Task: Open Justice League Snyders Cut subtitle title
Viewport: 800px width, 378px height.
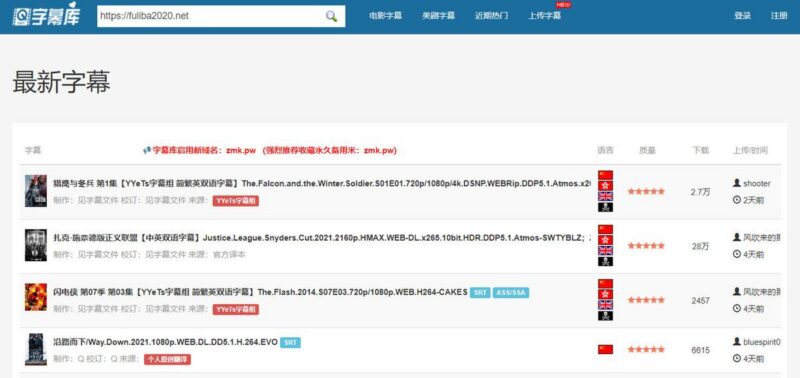Action: tap(322, 238)
